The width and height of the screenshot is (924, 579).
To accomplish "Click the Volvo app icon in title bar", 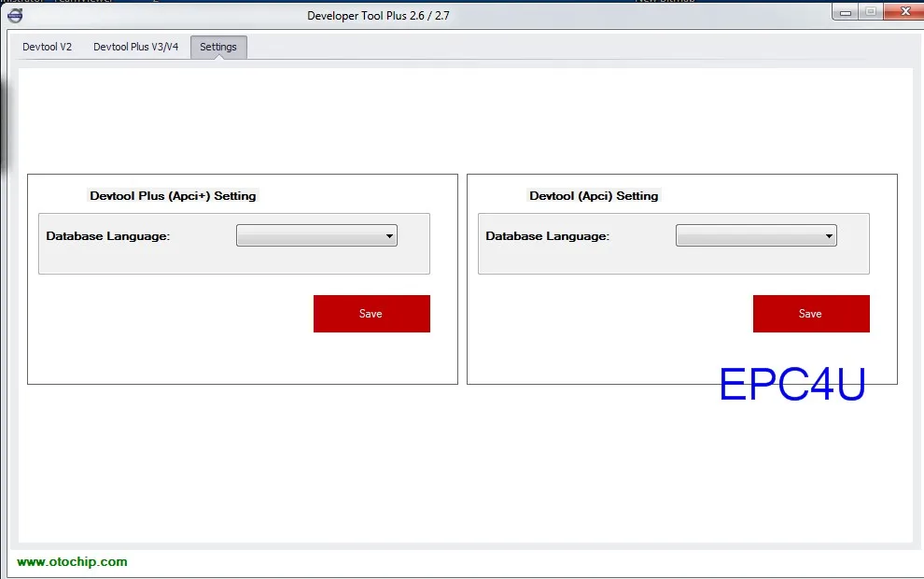I will (15, 15).
